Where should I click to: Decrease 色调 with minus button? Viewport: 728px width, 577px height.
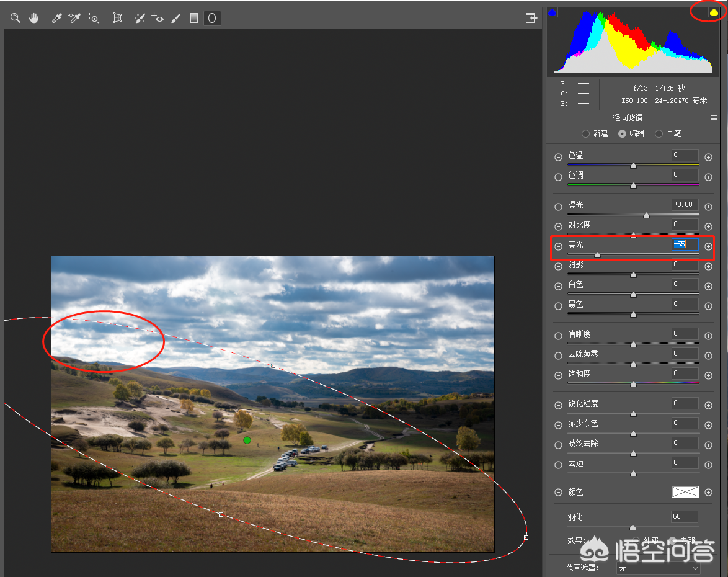point(558,177)
